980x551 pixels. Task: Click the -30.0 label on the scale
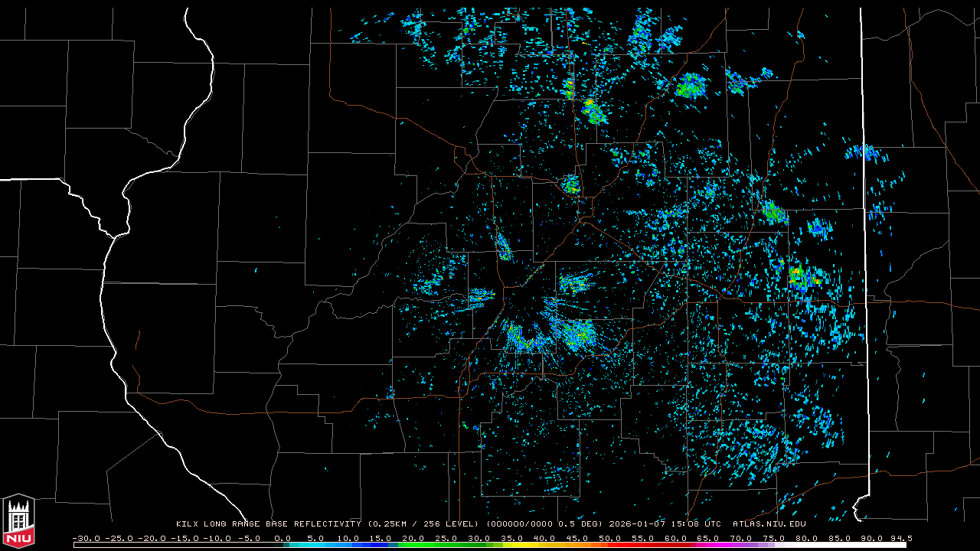click(85, 538)
